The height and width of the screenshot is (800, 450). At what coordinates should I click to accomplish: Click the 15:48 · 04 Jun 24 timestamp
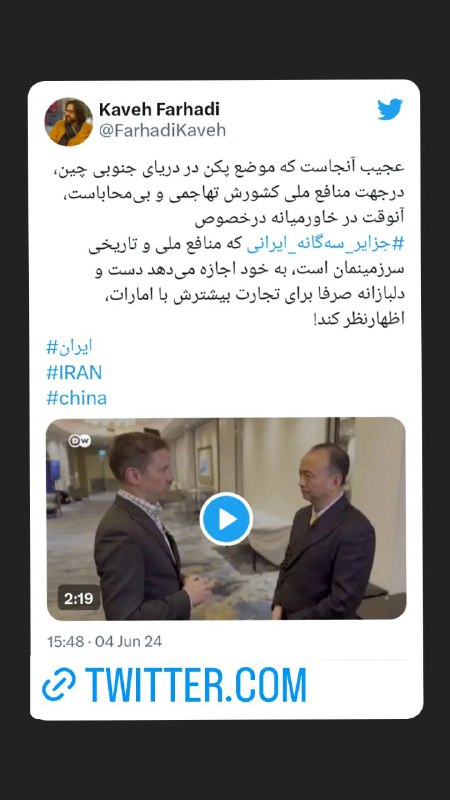[x=105, y=641]
